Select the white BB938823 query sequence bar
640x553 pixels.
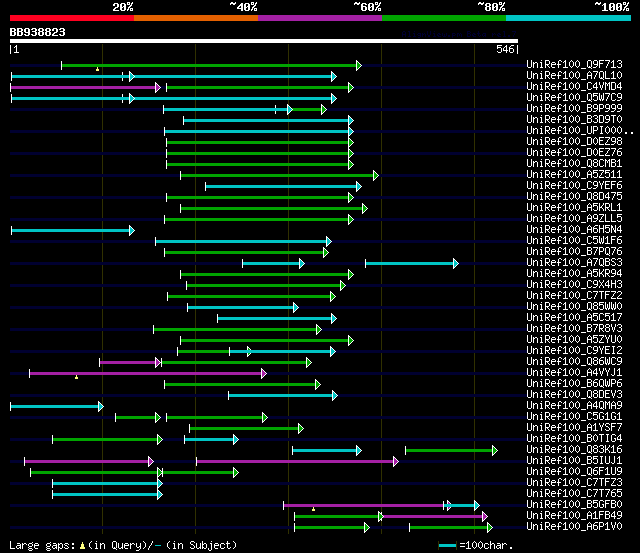264,41
